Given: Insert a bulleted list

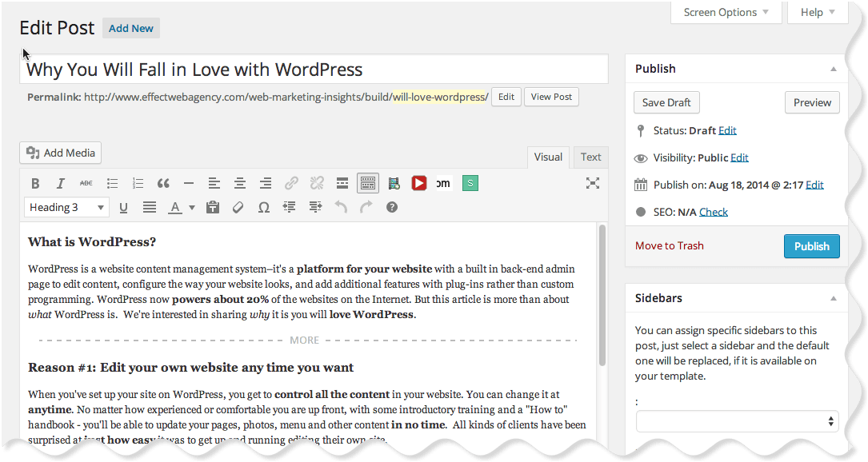Looking at the screenshot, I should pyautogui.click(x=112, y=183).
